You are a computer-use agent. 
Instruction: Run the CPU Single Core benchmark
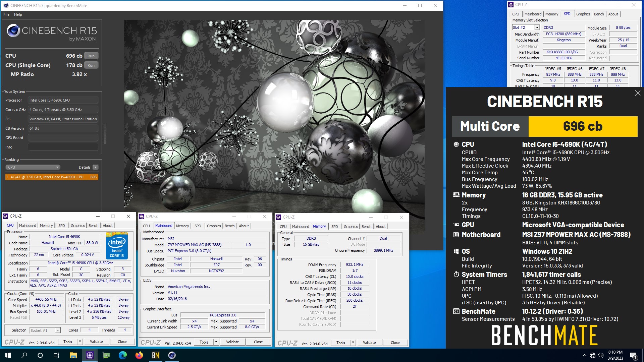click(x=91, y=65)
